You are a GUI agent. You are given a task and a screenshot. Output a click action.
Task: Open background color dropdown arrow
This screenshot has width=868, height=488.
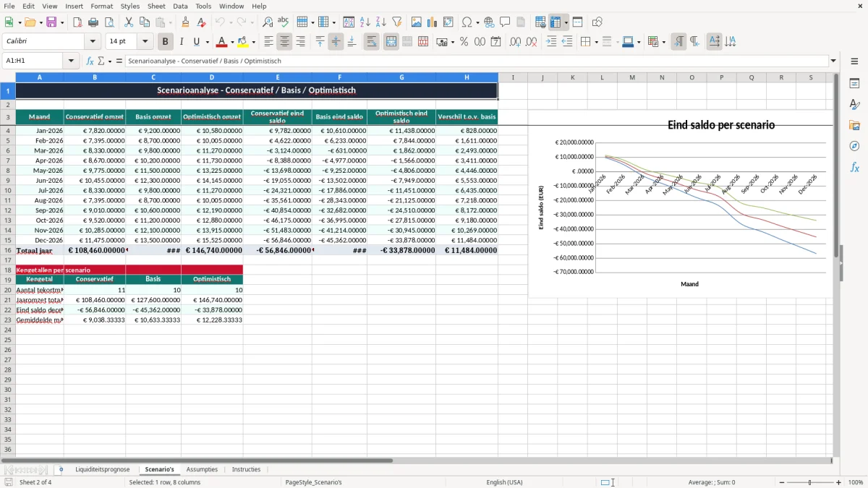click(x=253, y=42)
